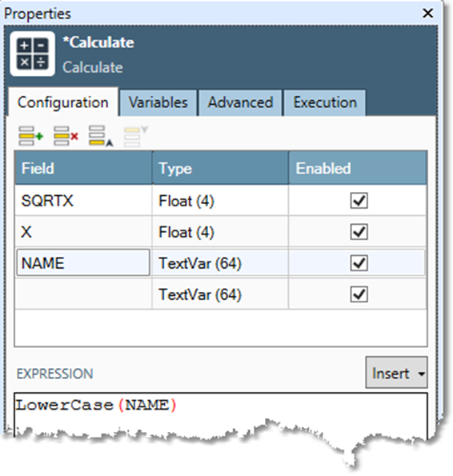Toggle Enabled checkbox for NAME field

click(359, 263)
